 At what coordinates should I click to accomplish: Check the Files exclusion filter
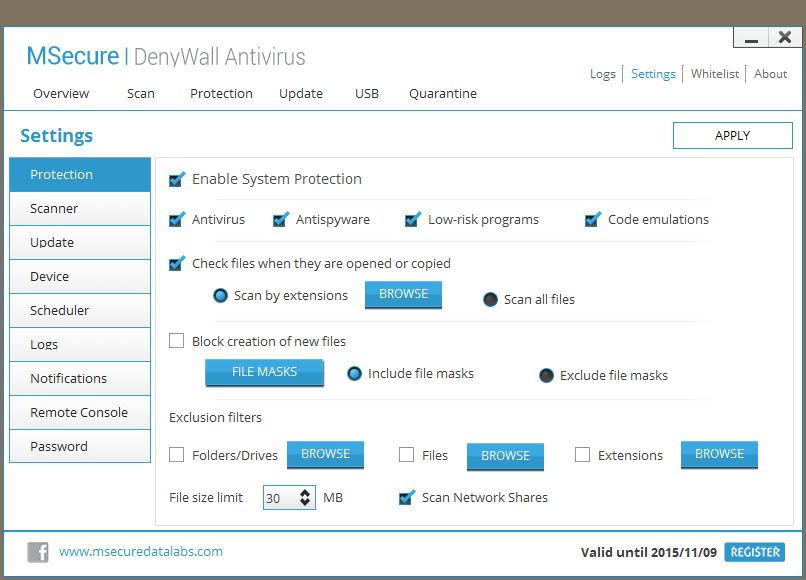406,455
